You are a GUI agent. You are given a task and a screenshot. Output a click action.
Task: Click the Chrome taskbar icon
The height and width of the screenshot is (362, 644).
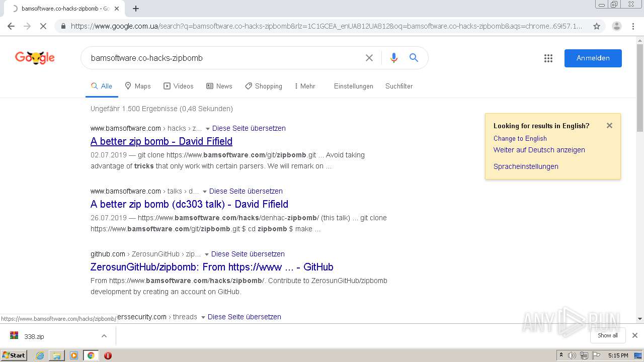click(x=91, y=355)
